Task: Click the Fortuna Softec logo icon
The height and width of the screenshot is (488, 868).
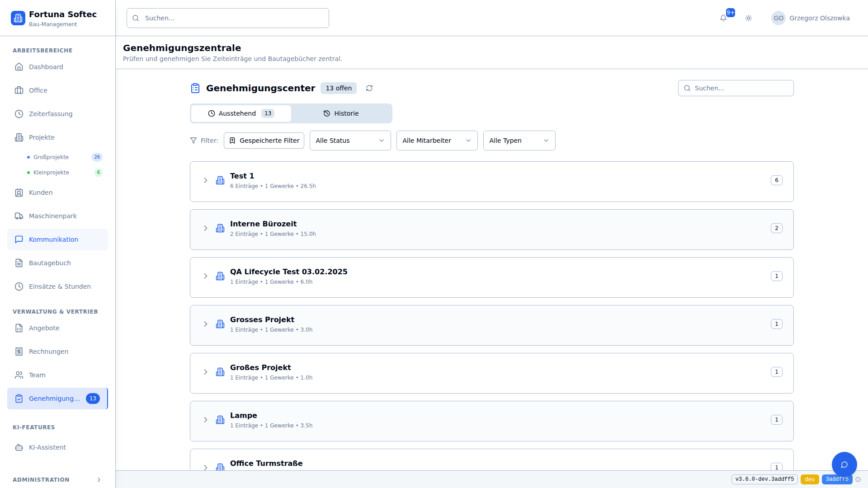Action: [x=18, y=18]
